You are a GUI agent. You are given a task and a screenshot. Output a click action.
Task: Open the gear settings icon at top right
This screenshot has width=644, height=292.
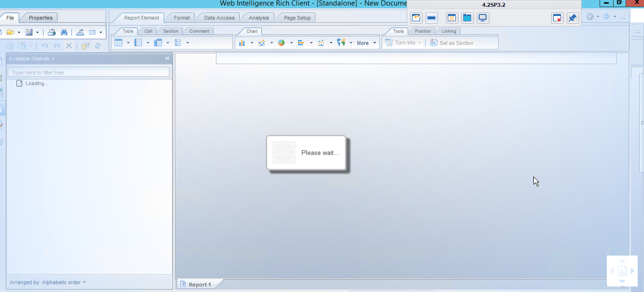pyautogui.click(x=590, y=16)
